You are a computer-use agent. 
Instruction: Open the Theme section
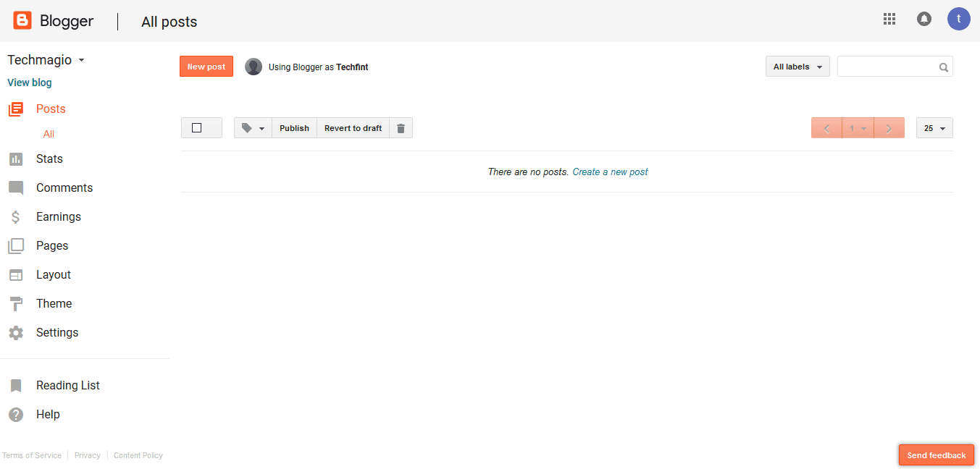(x=54, y=303)
